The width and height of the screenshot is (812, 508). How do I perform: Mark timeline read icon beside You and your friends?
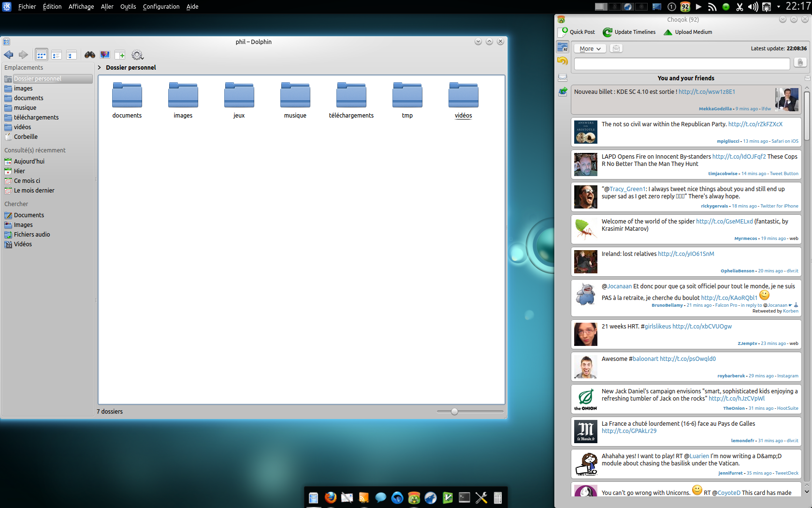807,78
